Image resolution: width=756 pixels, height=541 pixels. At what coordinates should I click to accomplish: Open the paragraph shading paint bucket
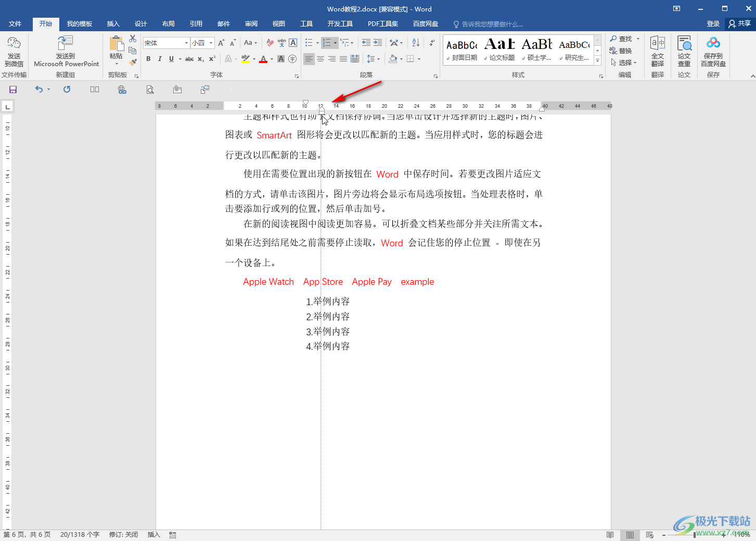393,59
